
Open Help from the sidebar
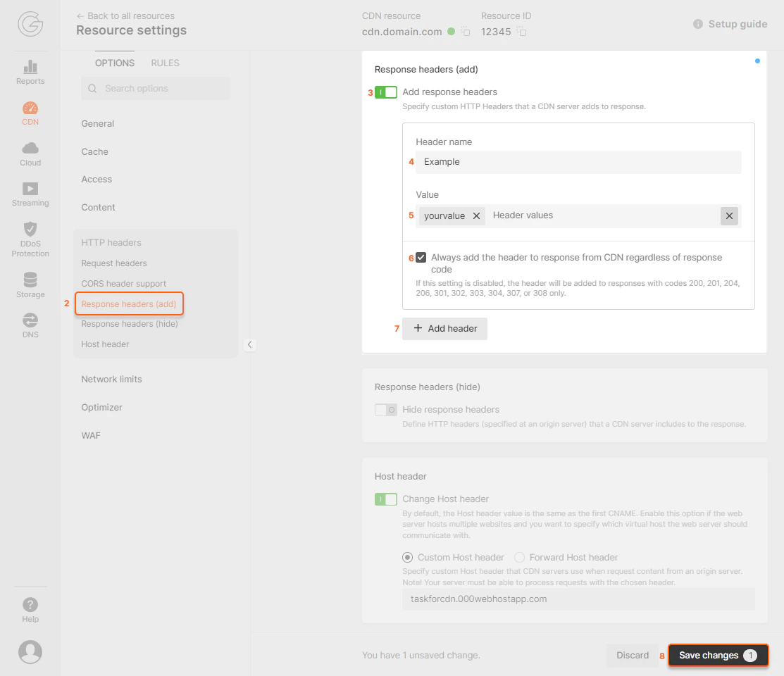click(30, 608)
